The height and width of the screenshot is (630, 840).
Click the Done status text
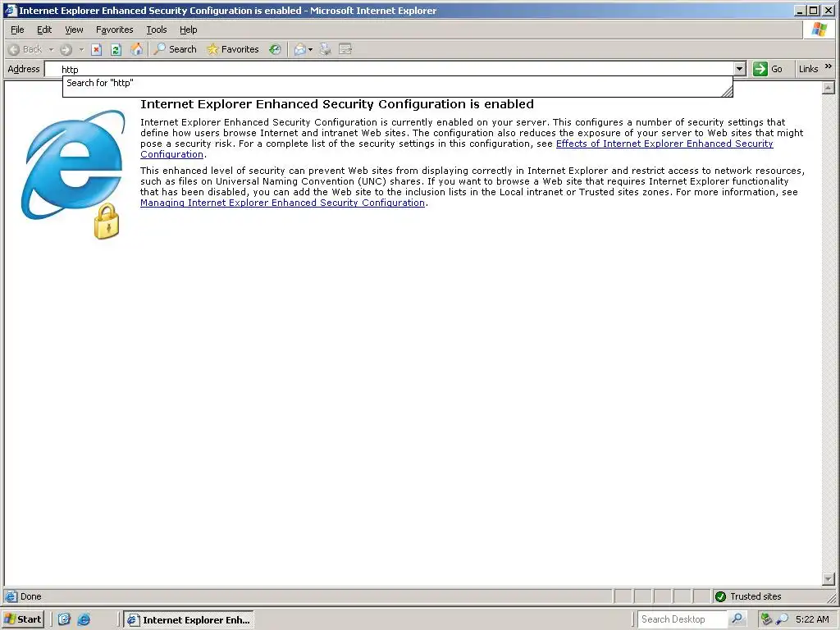tap(30, 596)
